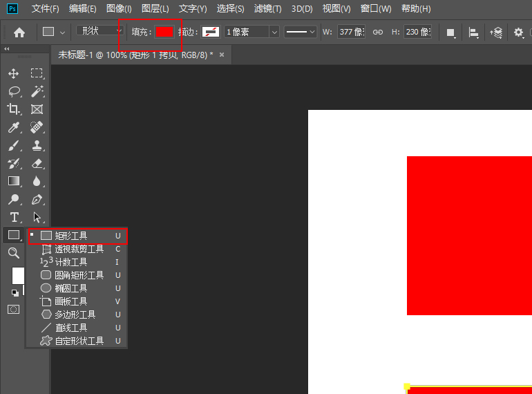Click the Home button in options bar
Image resolution: width=532 pixels, height=394 pixels.
[x=19, y=32]
